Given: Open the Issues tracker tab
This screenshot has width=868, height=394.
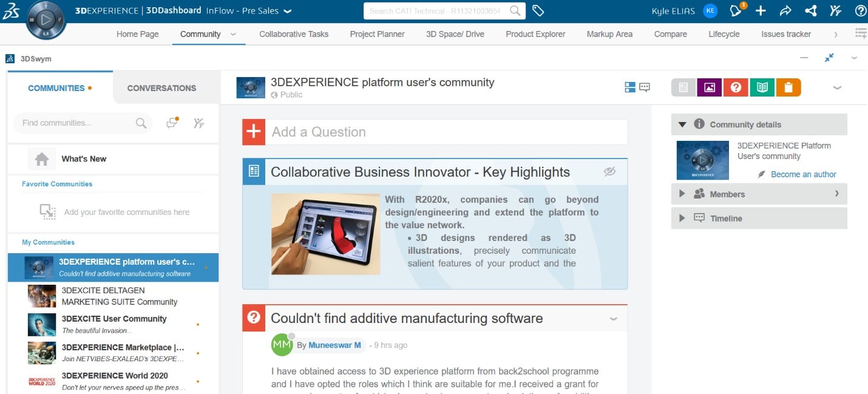Looking at the screenshot, I should click(786, 34).
